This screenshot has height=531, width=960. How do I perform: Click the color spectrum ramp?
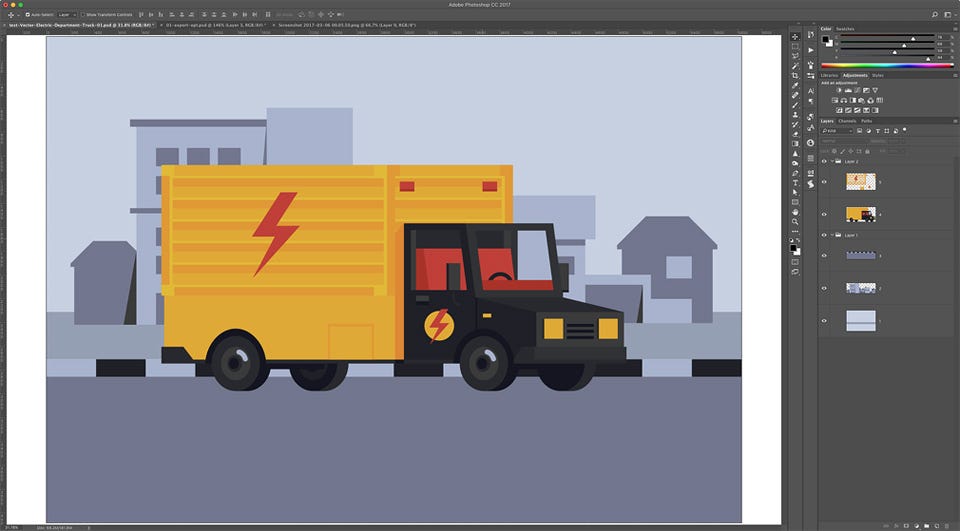[x=887, y=66]
